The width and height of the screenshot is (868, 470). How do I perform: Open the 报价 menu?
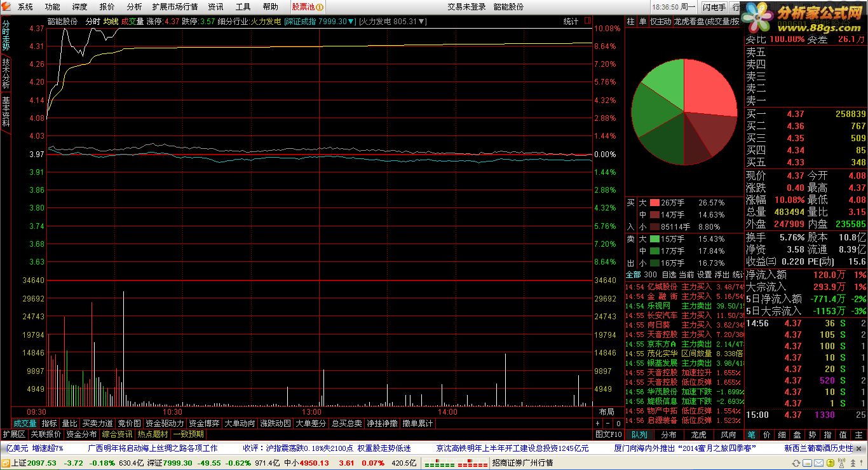(107, 7)
